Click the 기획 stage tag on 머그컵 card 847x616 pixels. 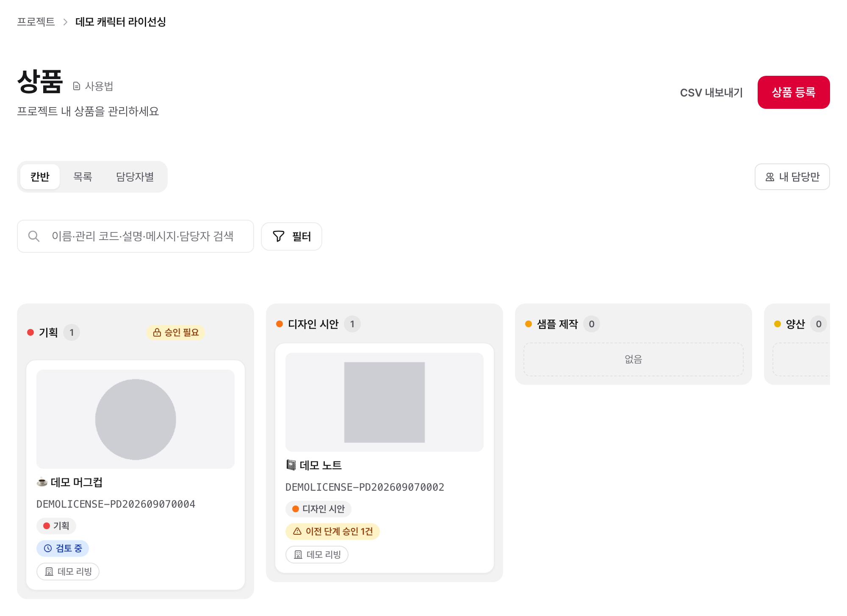pos(56,526)
